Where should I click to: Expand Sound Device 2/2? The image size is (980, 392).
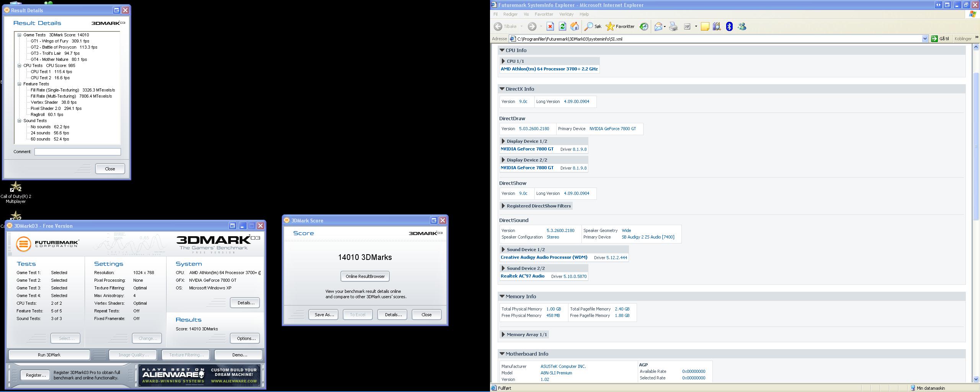coord(503,268)
